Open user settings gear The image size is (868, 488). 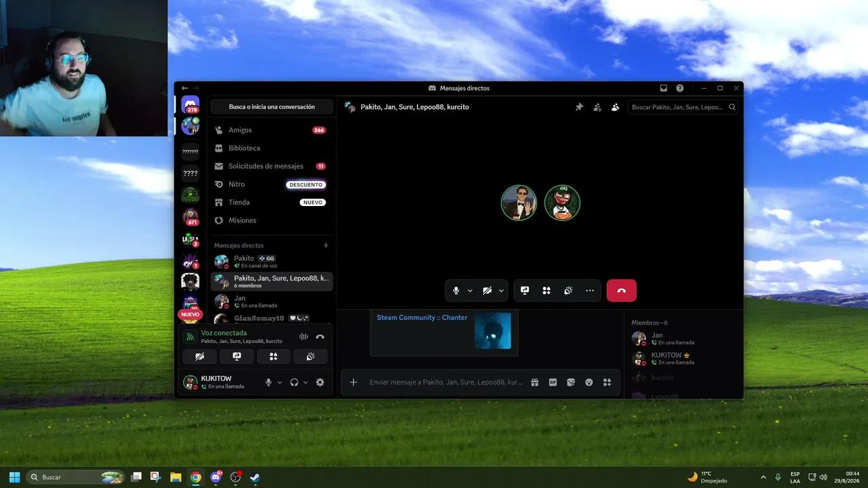pyautogui.click(x=320, y=382)
